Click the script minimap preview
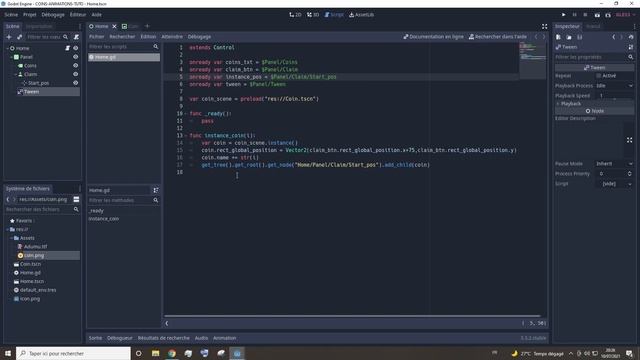 (x=533, y=61)
